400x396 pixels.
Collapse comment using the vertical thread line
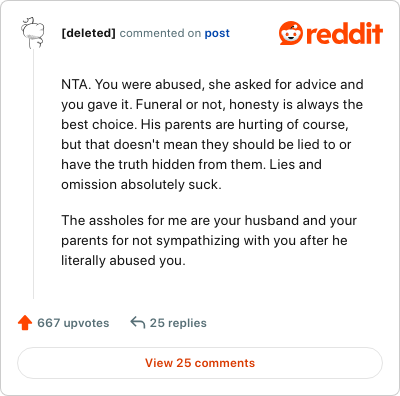click(x=33, y=173)
